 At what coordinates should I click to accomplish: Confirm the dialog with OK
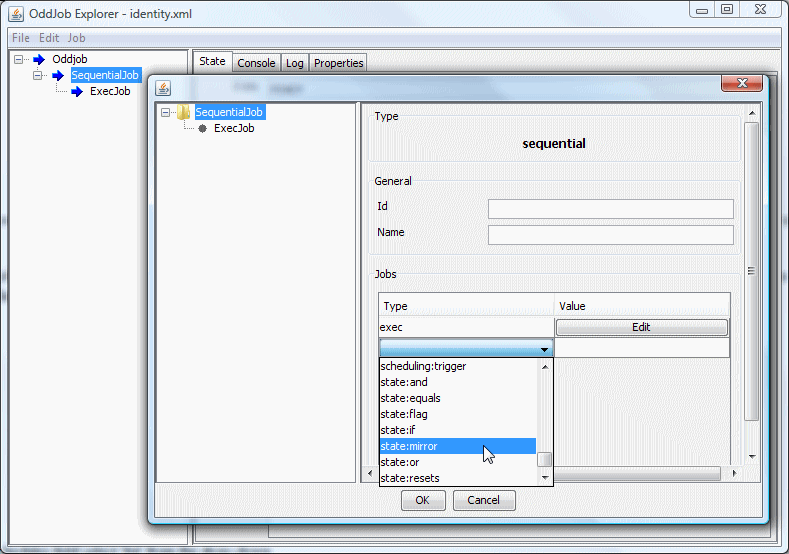422,500
